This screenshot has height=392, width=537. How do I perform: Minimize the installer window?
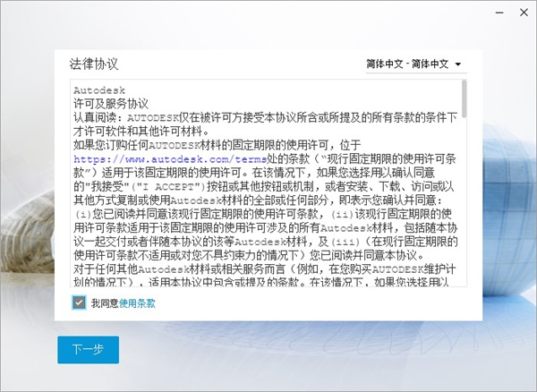click(x=499, y=13)
